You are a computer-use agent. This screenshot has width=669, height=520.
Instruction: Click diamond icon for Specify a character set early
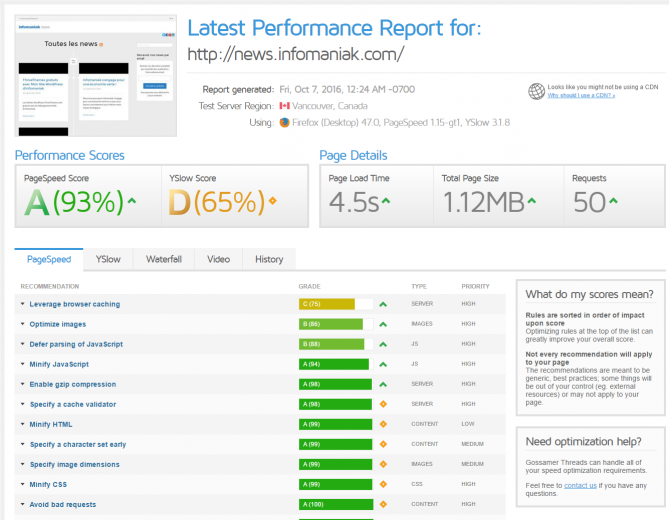click(383, 444)
